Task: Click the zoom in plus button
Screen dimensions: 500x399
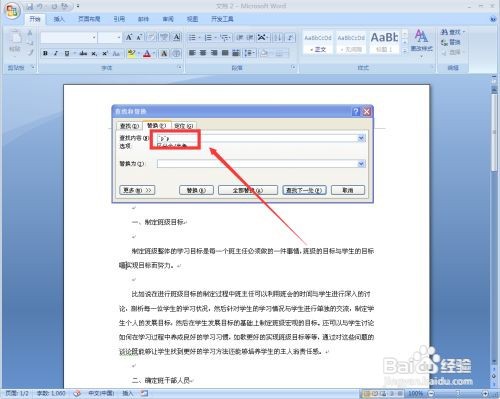Action: (485, 394)
